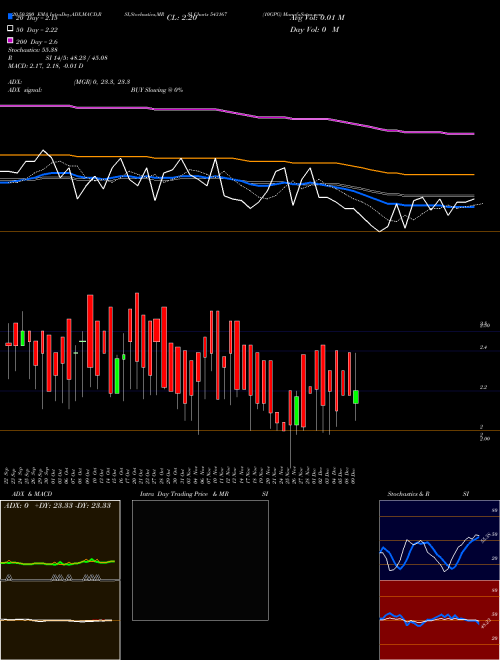
Task: Select the '50 Day - 2.22' legend text
Action: pos(37,30)
